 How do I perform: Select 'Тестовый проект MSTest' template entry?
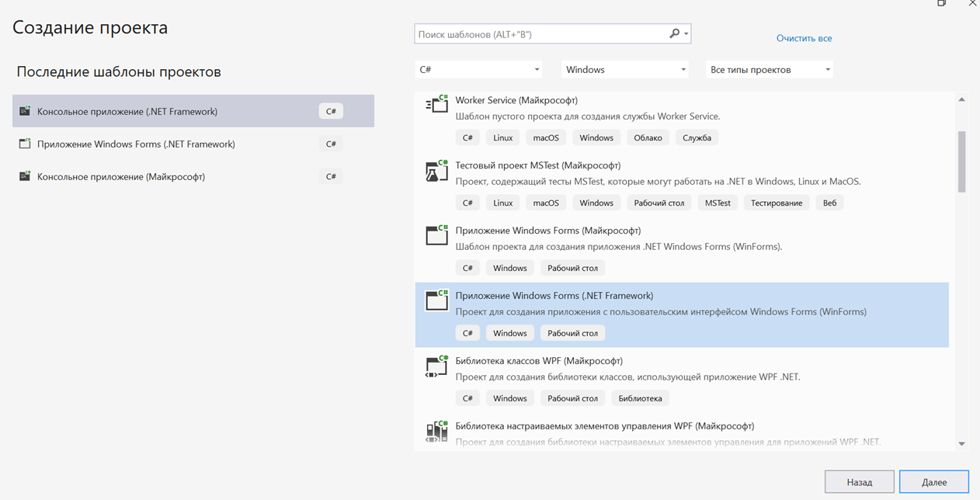tap(537, 165)
